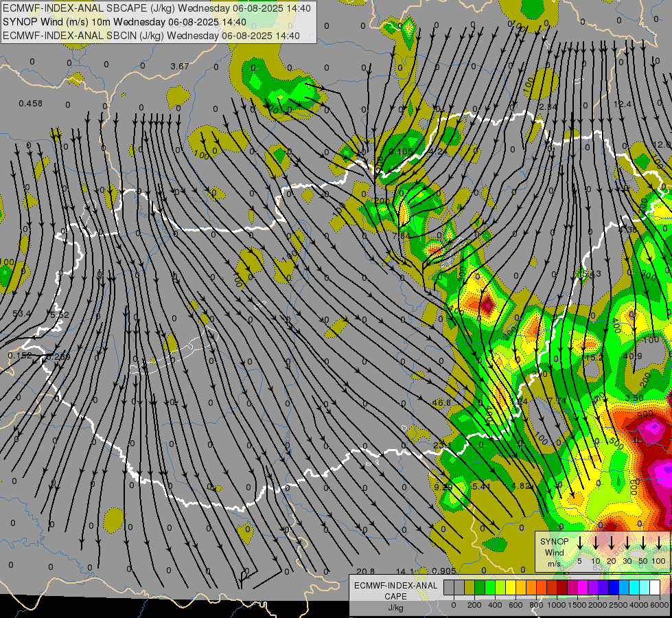Click the 2500 tick label on CAPE scale
The image size is (672, 618).
coord(618,605)
